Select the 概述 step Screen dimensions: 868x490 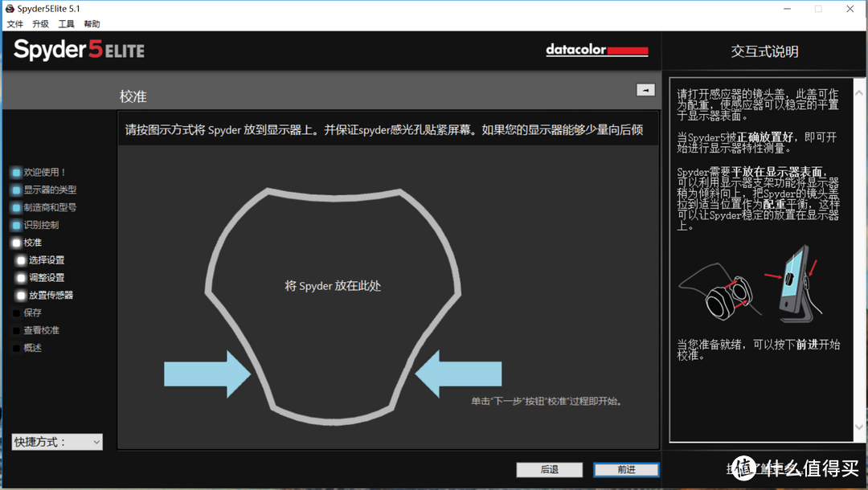coord(27,348)
